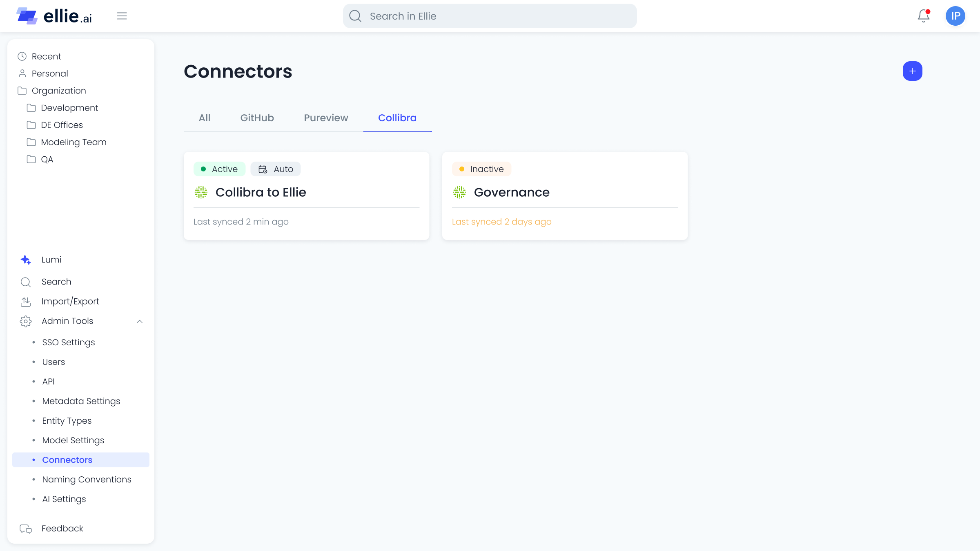Focus the Search in Ellie field

tap(490, 16)
